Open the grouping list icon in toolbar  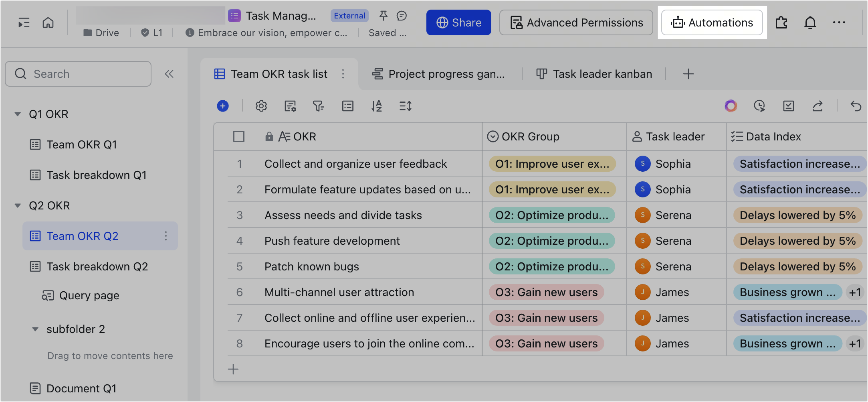pos(347,106)
